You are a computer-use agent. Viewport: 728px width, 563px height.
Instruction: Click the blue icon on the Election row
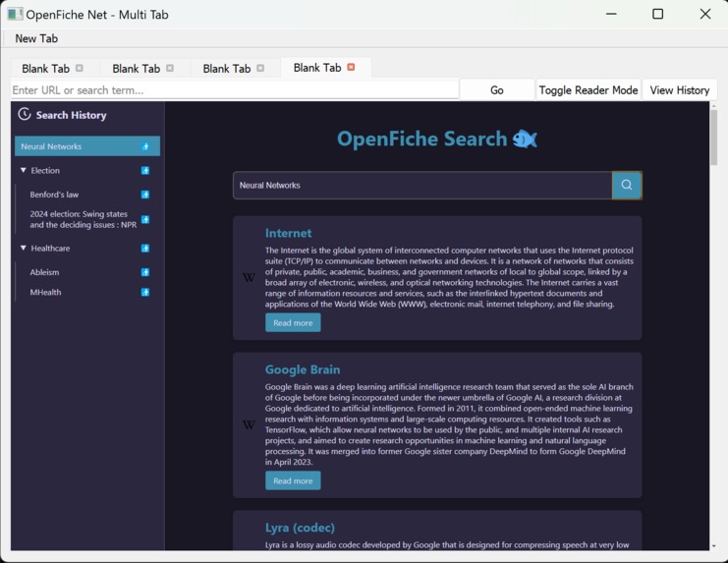tap(145, 171)
